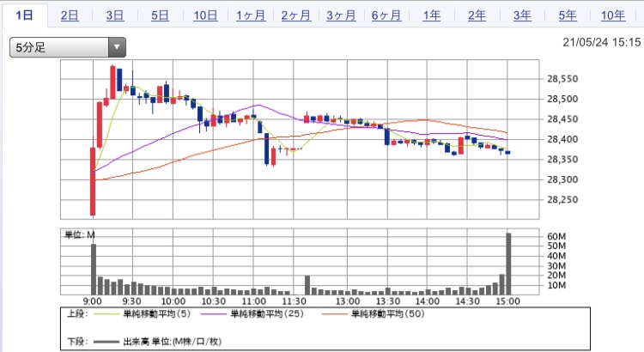This screenshot has width=644, height=352.
Task: Click the 28,250 price axis label
Action: [x=562, y=200]
